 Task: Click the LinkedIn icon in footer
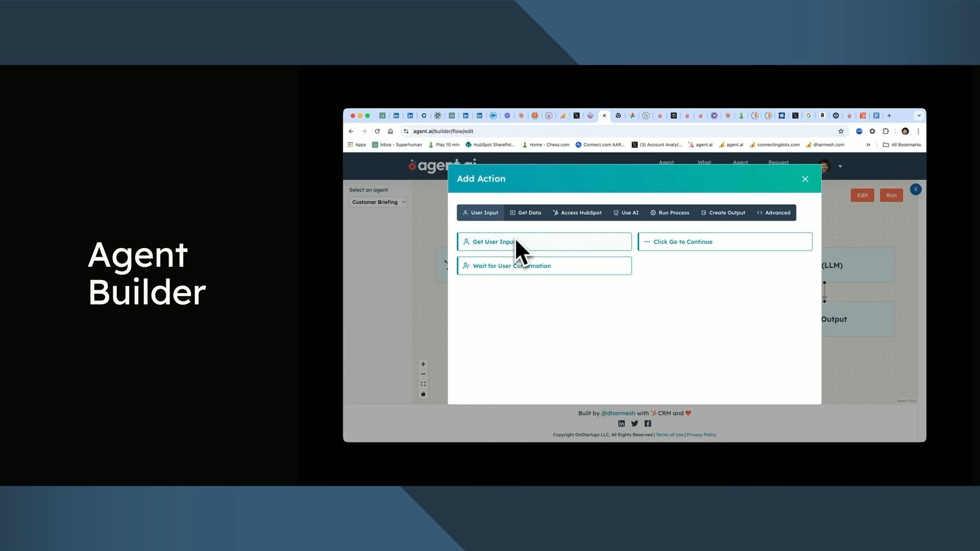tap(621, 423)
